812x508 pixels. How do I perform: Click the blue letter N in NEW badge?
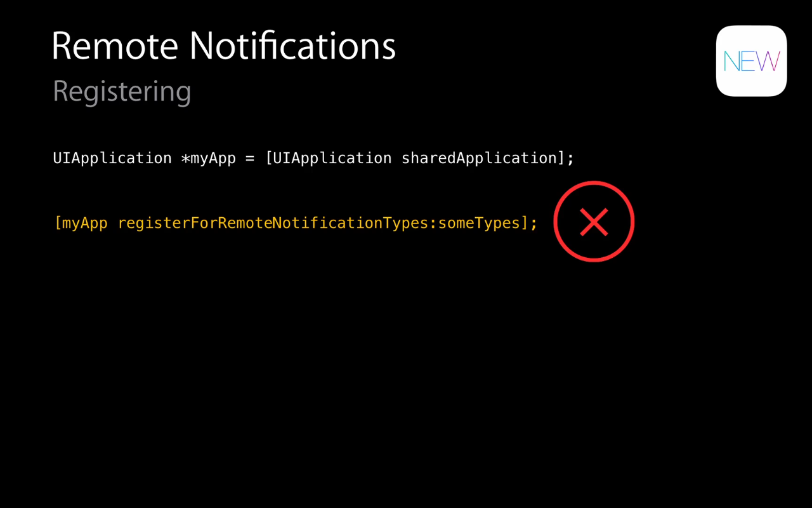(x=732, y=62)
